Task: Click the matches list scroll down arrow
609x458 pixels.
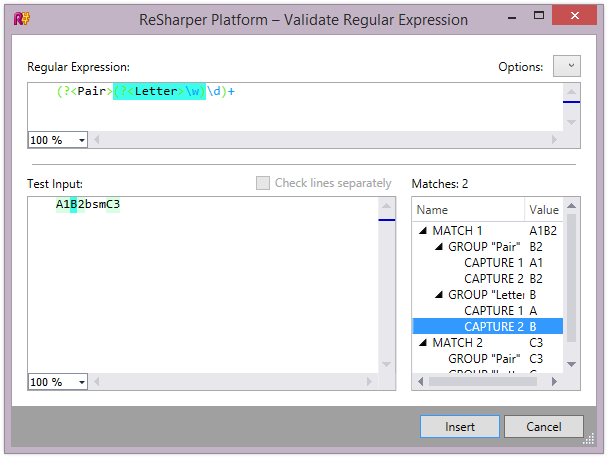Action: pos(571,364)
